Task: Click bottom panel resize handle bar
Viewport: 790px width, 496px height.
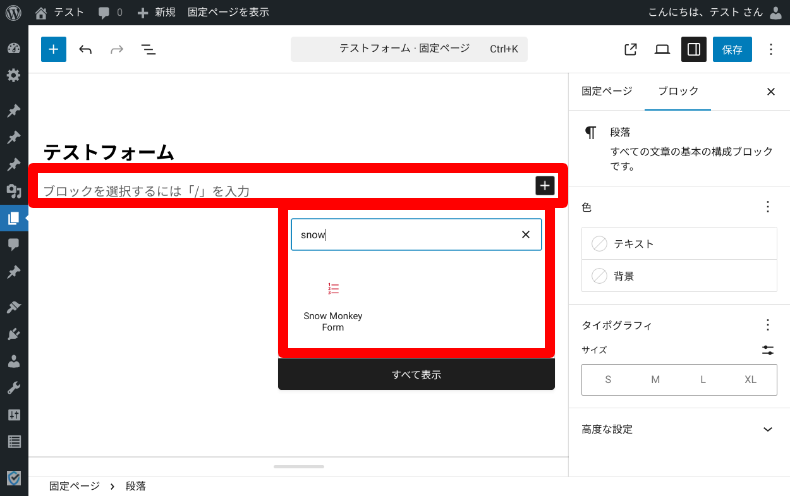Action: (x=299, y=466)
